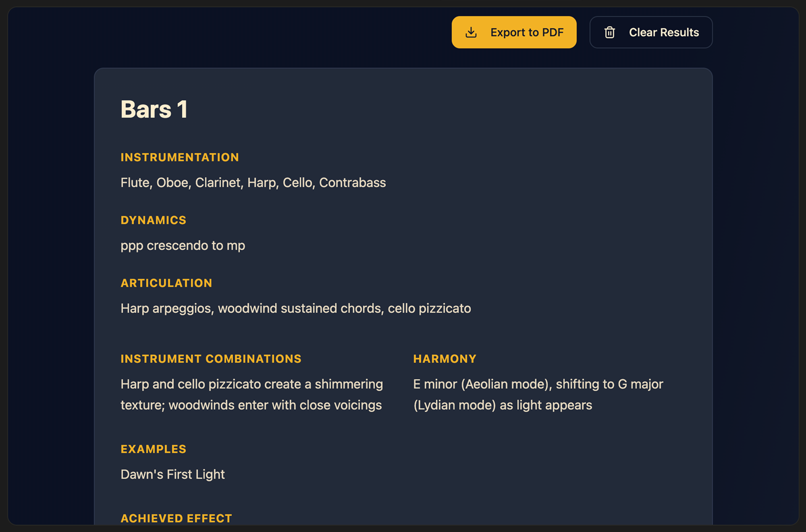The image size is (806, 532).
Task: Select the ARTICULATION section label
Action: (166, 283)
